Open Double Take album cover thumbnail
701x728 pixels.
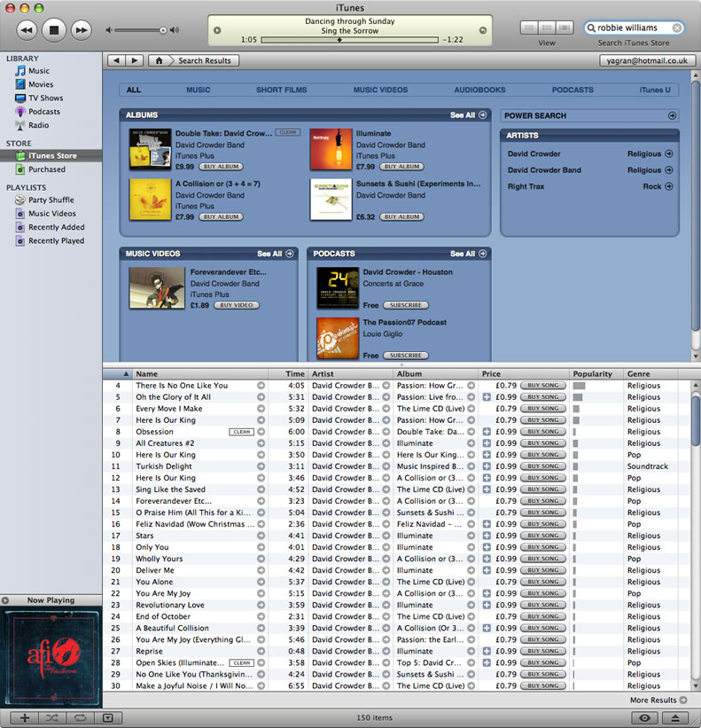tap(151, 149)
